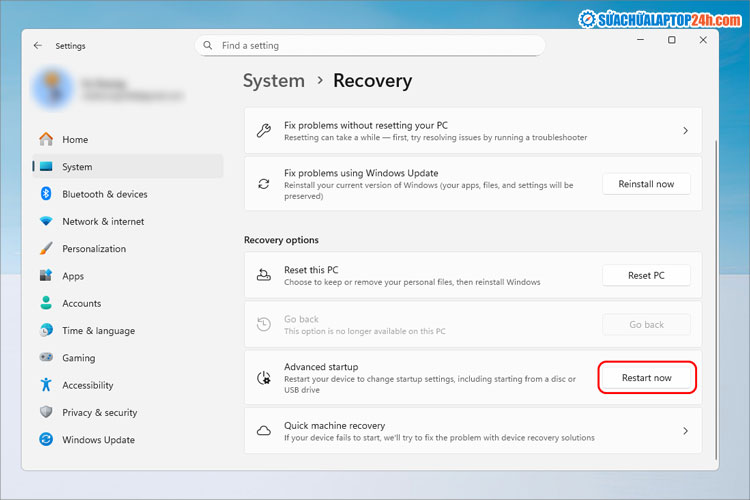Click the Apps icon in sidebar
Viewport: 750px width, 500px height.
click(x=46, y=276)
